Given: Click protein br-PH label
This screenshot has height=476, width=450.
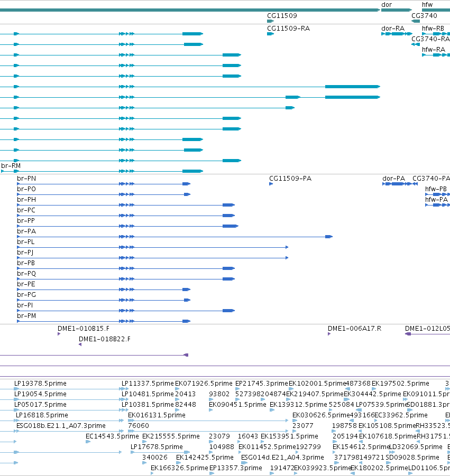Looking at the screenshot, I should (x=26, y=200).
